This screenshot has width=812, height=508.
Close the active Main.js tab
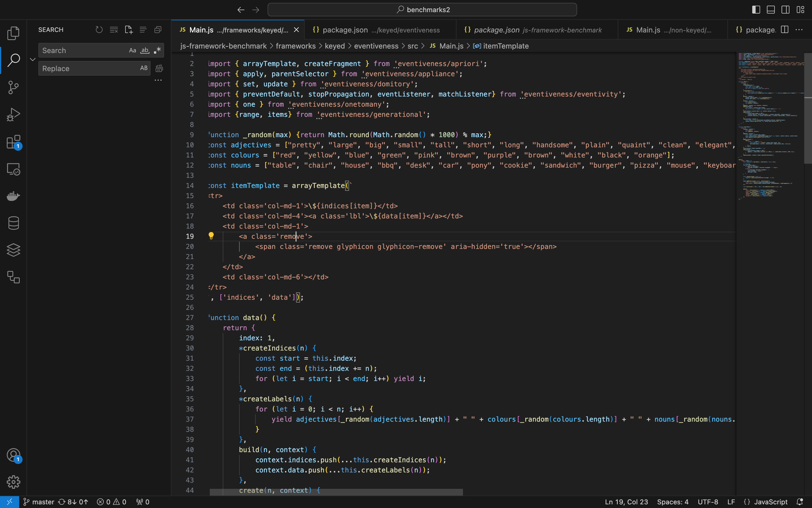pyautogui.click(x=296, y=30)
